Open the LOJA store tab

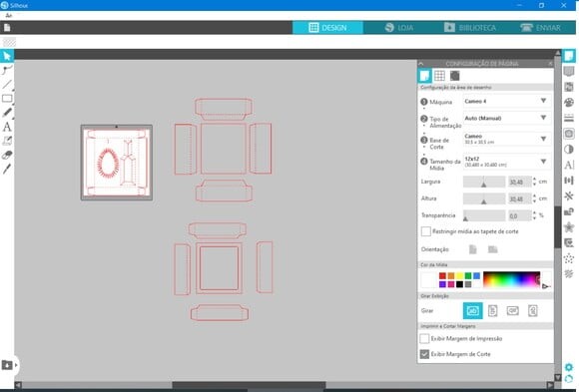click(x=399, y=28)
